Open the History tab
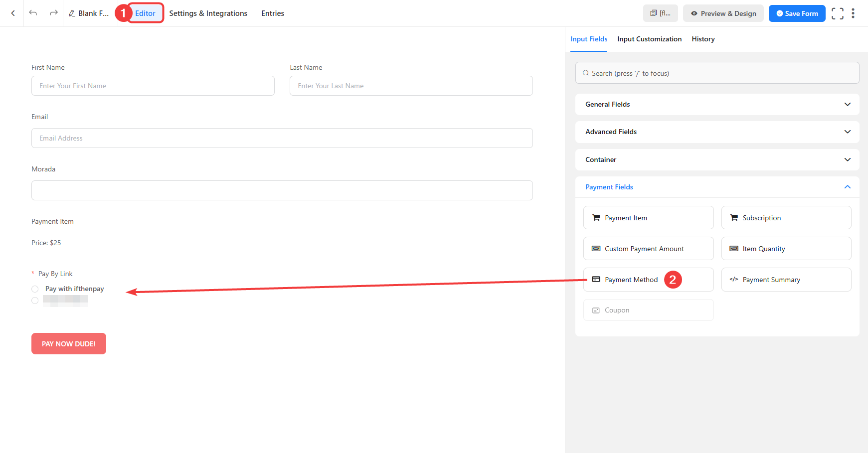Image resolution: width=868 pixels, height=453 pixels. tap(703, 39)
